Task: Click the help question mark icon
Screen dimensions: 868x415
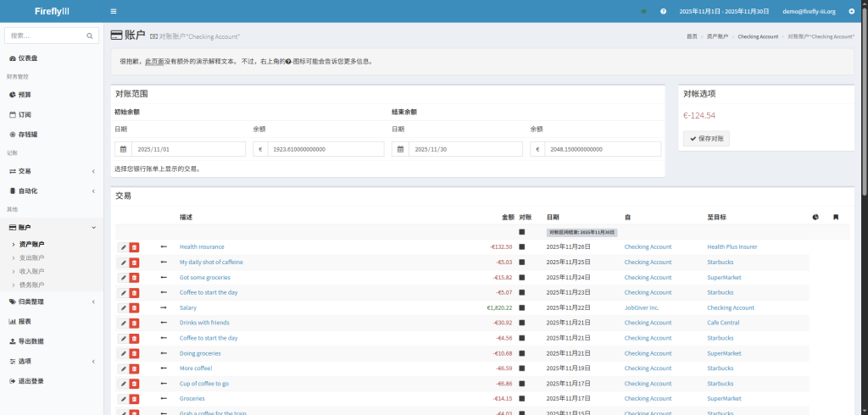Action: [663, 11]
